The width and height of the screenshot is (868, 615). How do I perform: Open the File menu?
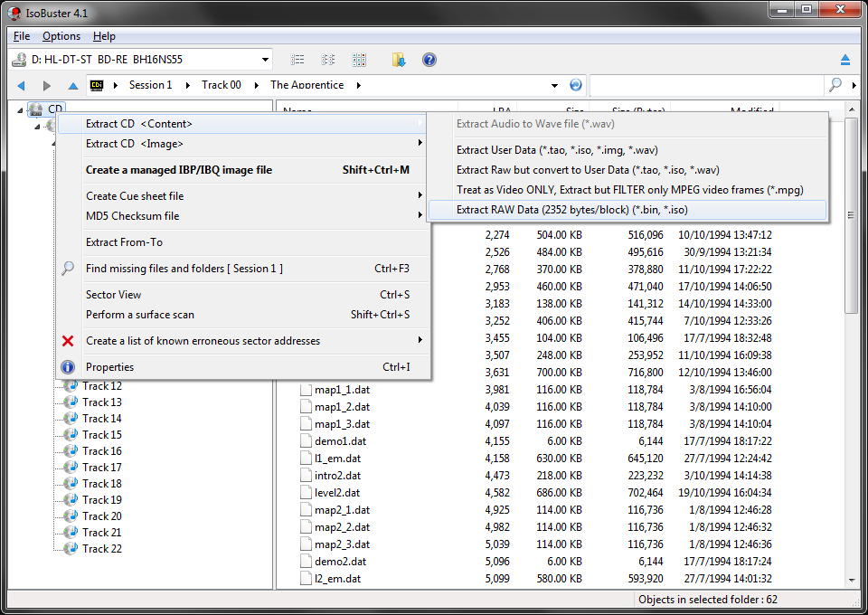tap(22, 36)
